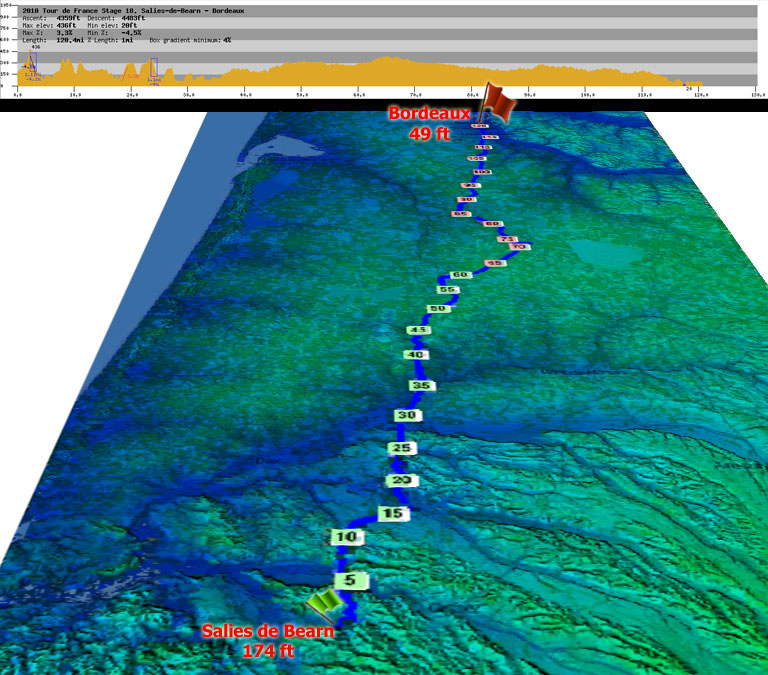Select the pink mile 110 route marker

coord(483,147)
